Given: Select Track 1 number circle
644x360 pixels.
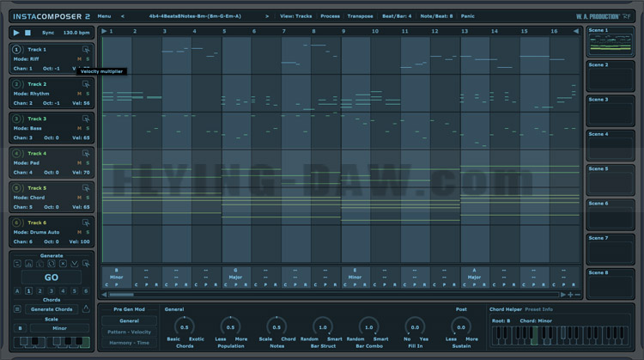Looking at the screenshot, I should (16, 49).
